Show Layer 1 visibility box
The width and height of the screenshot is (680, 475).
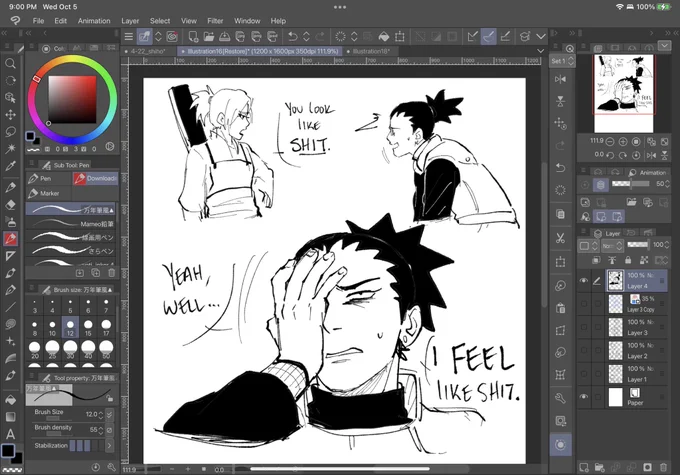[x=584, y=374]
